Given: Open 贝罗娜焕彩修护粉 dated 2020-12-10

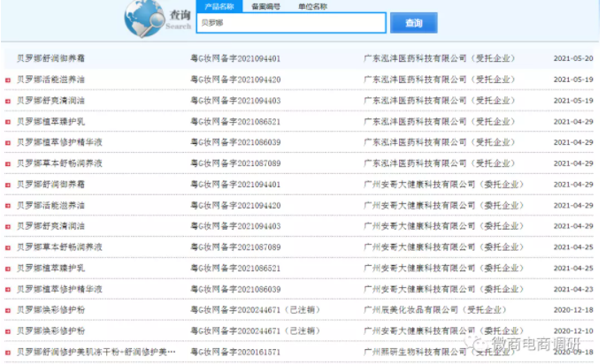Looking at the screenshot, I should pyautogui.click(x=50, y=330).
